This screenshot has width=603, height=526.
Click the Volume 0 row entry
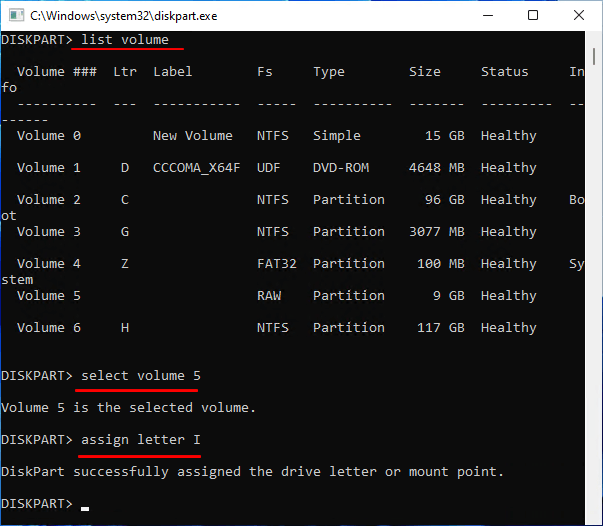pyautogui.click(x=48, y=135)
